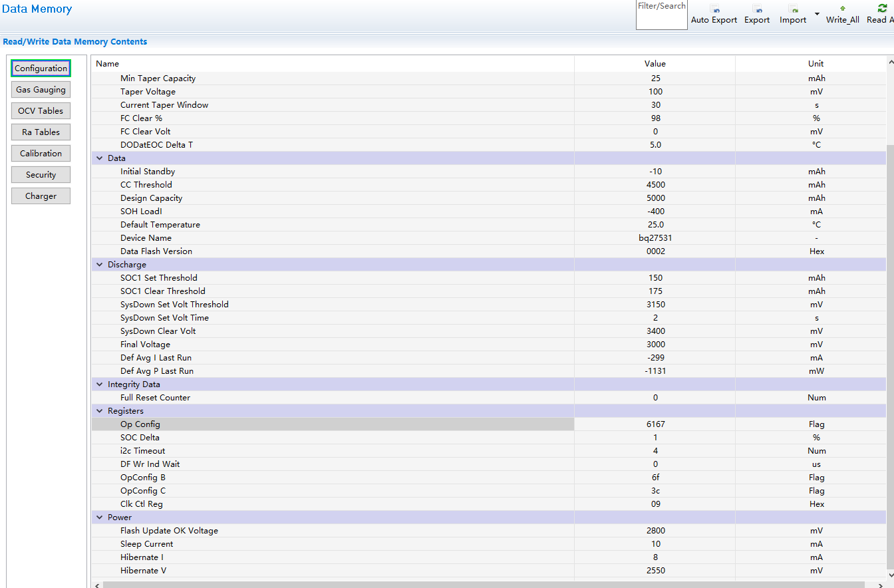Viewport: 894px width, 588px height.
Task: Click the Op Config value 6167
Action: (655, 424)
